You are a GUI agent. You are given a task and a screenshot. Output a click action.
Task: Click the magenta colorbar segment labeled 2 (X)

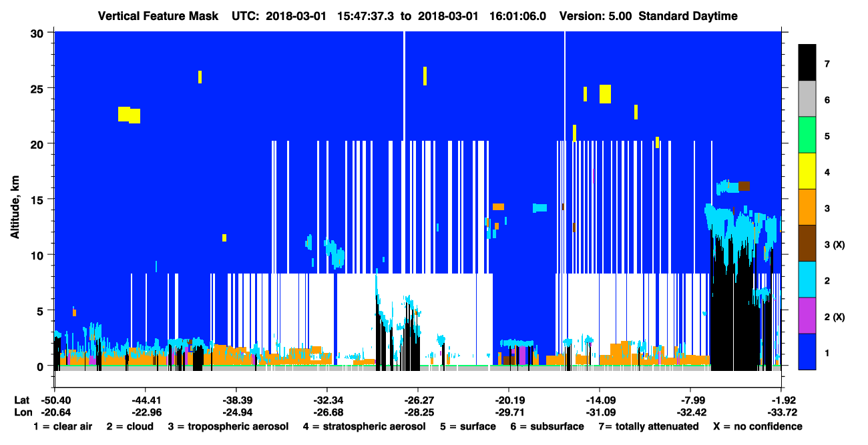click(807, 315)
